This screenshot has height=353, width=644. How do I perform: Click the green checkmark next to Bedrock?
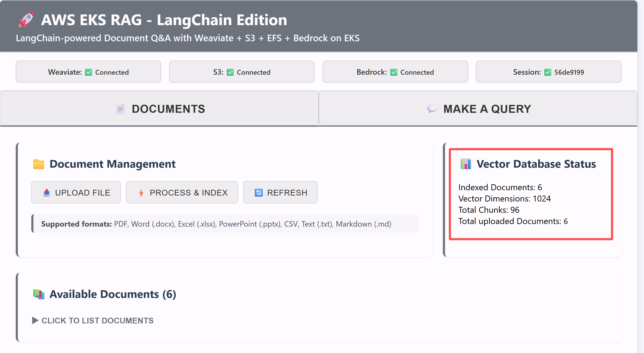coord(394,72)
